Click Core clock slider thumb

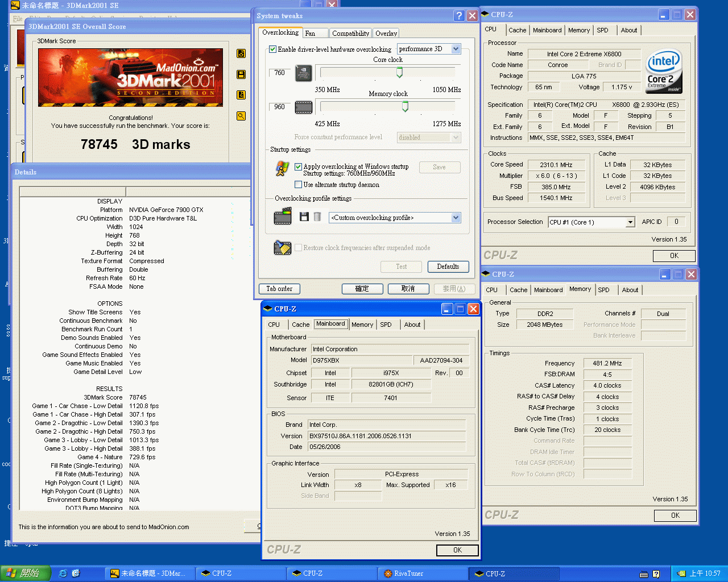click(399, 72)
